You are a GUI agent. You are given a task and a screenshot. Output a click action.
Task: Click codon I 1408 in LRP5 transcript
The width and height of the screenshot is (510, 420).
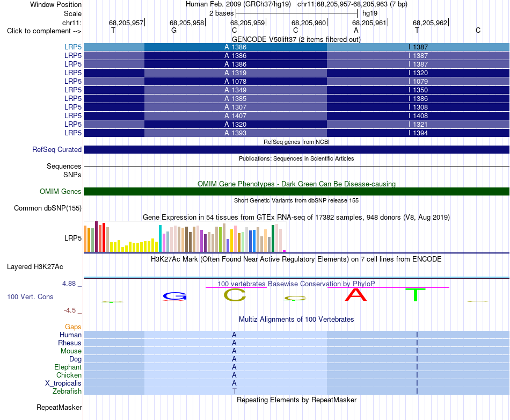pos(418,116)
